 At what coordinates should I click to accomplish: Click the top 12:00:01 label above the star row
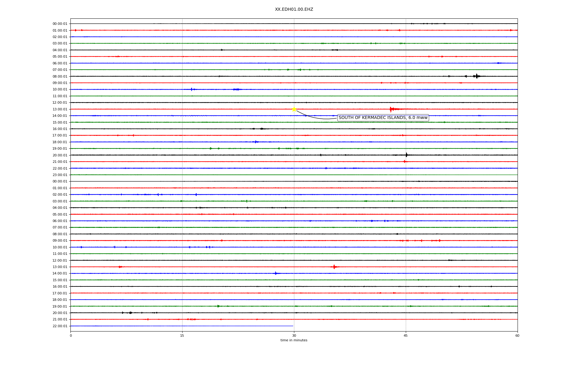coord(60,102)
